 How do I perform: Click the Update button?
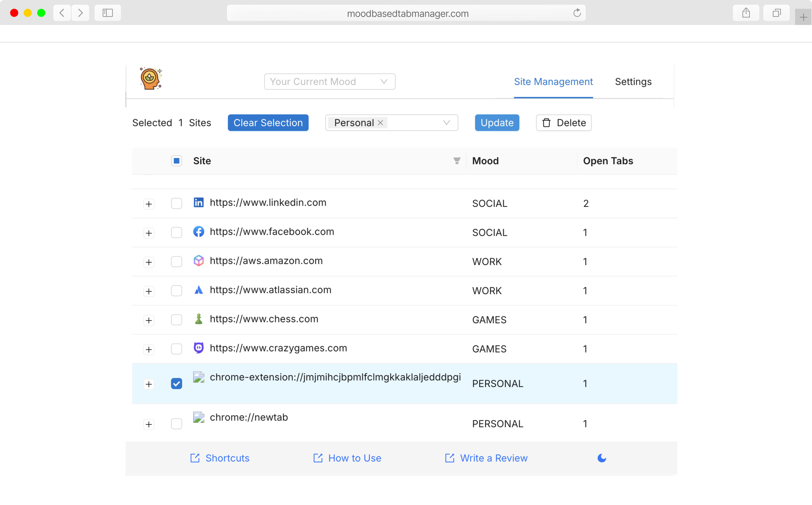(x=497, y=123)
